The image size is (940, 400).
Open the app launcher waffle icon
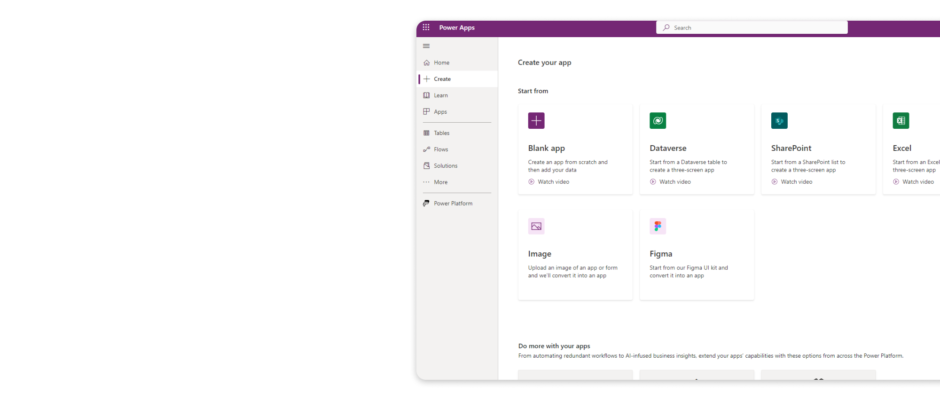pyautogui.click(x=426, y=28)
